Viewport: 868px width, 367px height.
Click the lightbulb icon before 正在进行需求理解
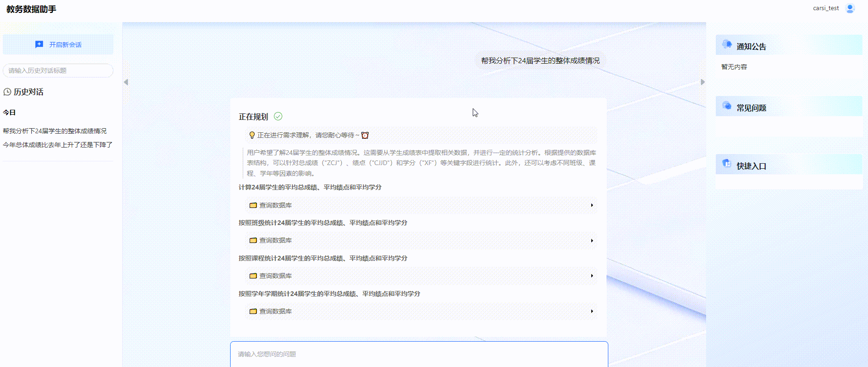tap(252, 135)
